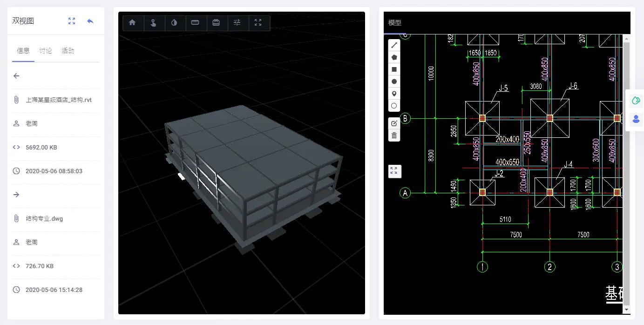Select the line drawing tool
644x325 pixels.
(x=394, y=45)
